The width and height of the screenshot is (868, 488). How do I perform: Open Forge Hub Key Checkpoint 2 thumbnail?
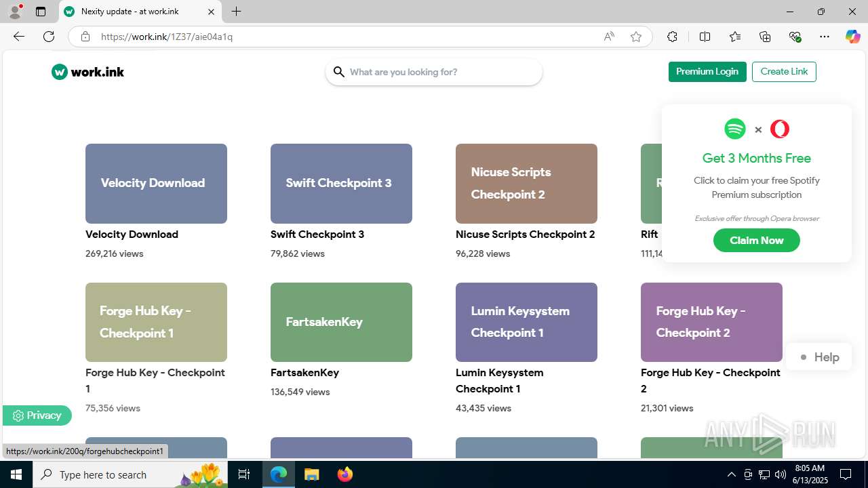[711, 322]
